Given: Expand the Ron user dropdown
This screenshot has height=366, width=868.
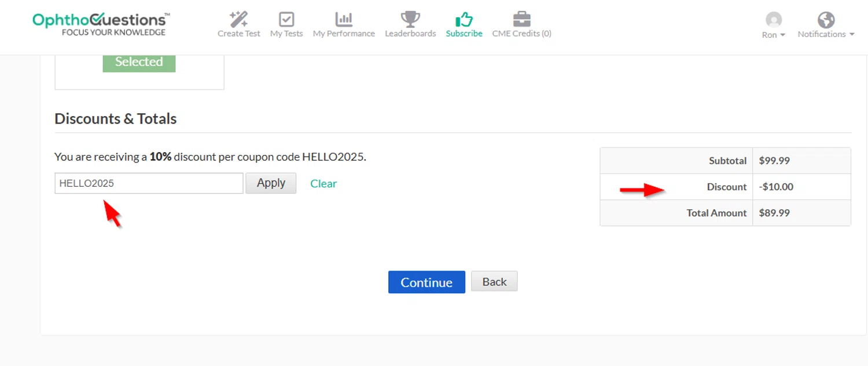Looking at the screenshot, I should [774, 34].
